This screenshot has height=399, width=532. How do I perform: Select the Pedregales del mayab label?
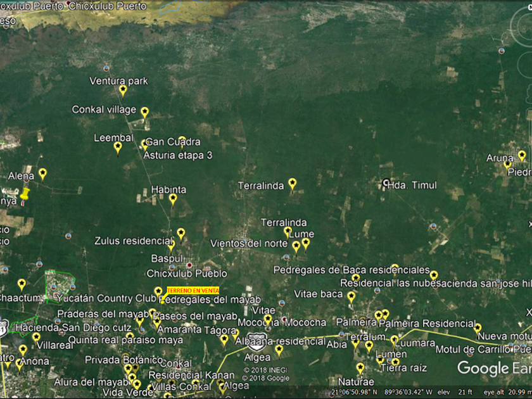click(x=210, y=300)
